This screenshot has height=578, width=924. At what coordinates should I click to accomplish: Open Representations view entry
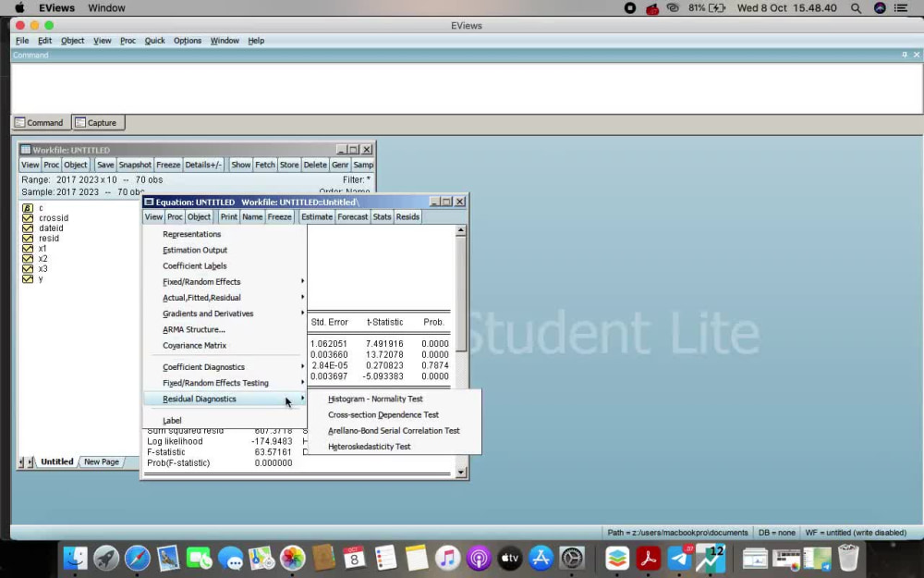pyautogui.click(x=191, y=234)
